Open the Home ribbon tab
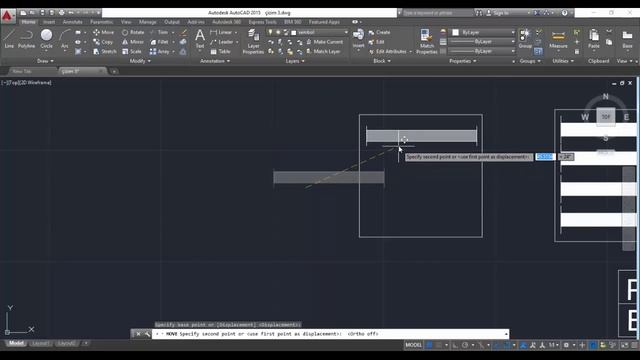This screenshot has height=360, width=640. (x=28, y=22)
